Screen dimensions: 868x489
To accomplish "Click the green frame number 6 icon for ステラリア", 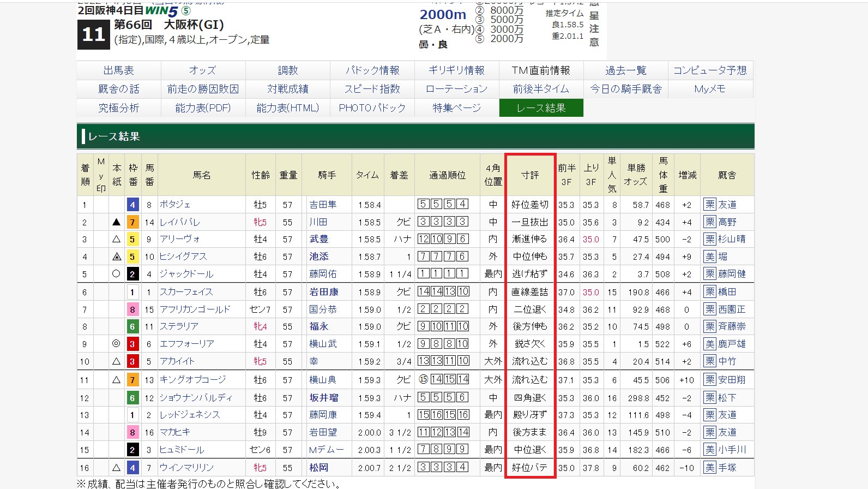I will tap(132, 326).
